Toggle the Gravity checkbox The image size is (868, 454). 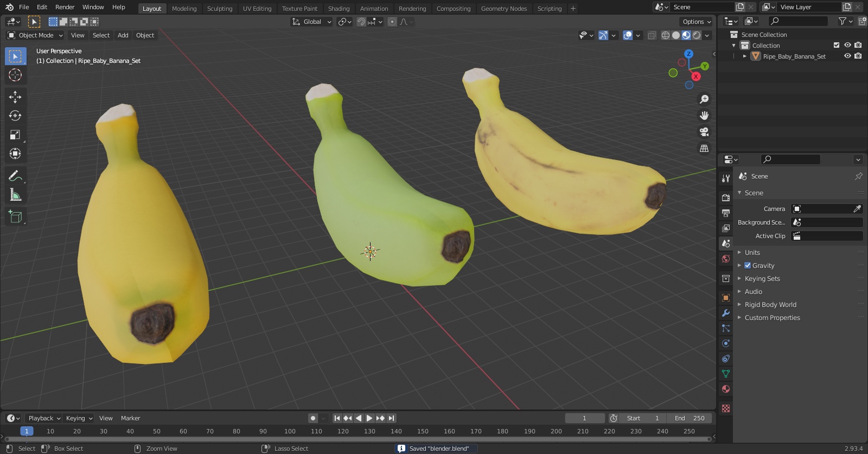[x=748, y=265]
